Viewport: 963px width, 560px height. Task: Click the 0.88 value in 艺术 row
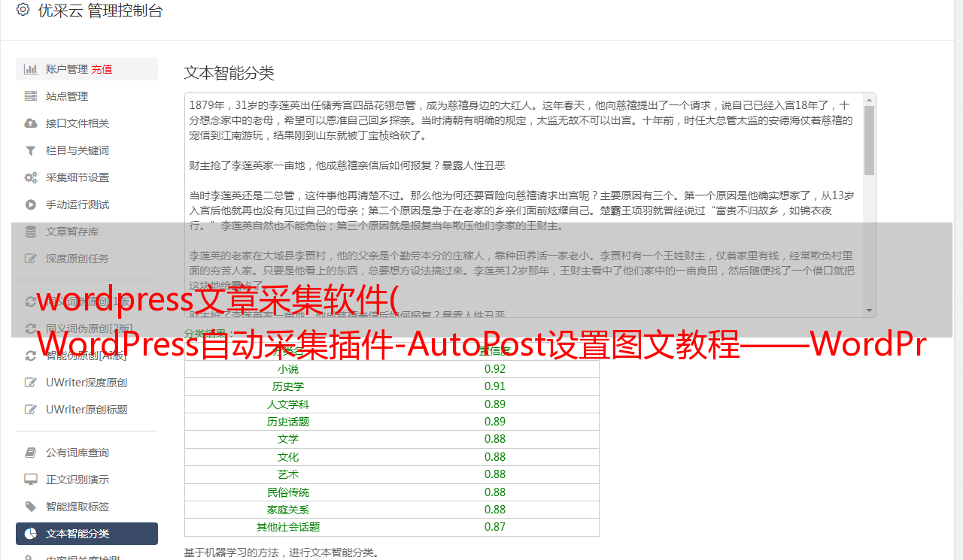tap(495, 474)
